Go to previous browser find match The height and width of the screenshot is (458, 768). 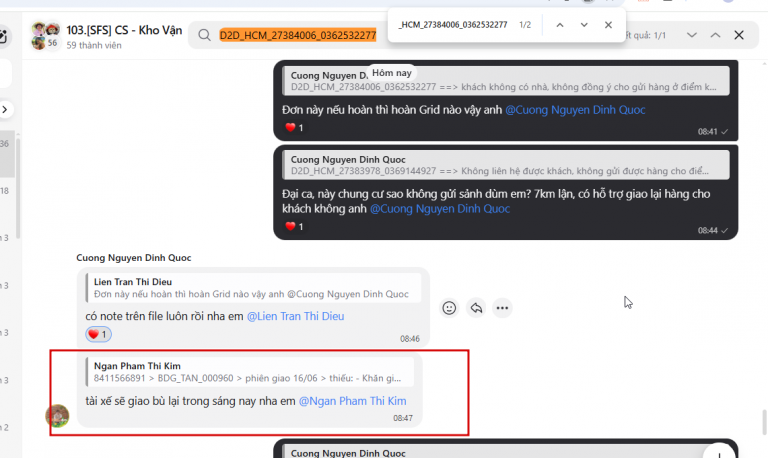pyautogui.click(x=560, y=25)
